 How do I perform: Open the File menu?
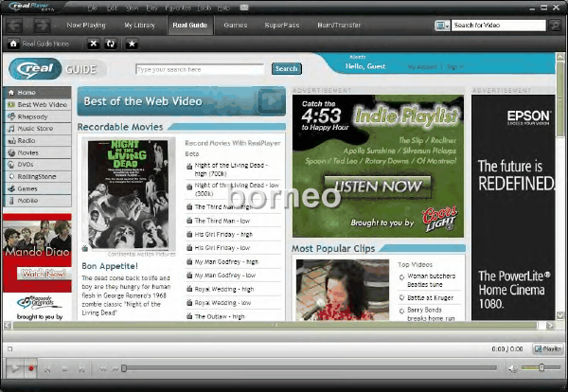[x=93, y=8]
